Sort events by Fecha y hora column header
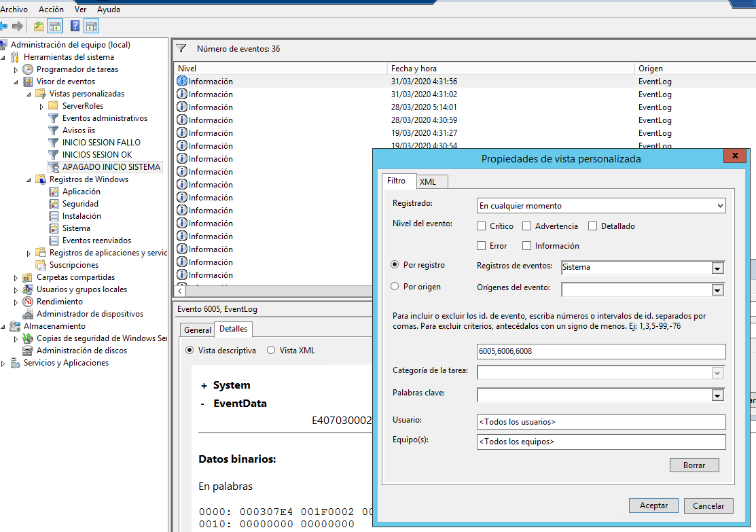Image resolution: width=756 pixels, height=532 pixels. click(x=511, y=68)
